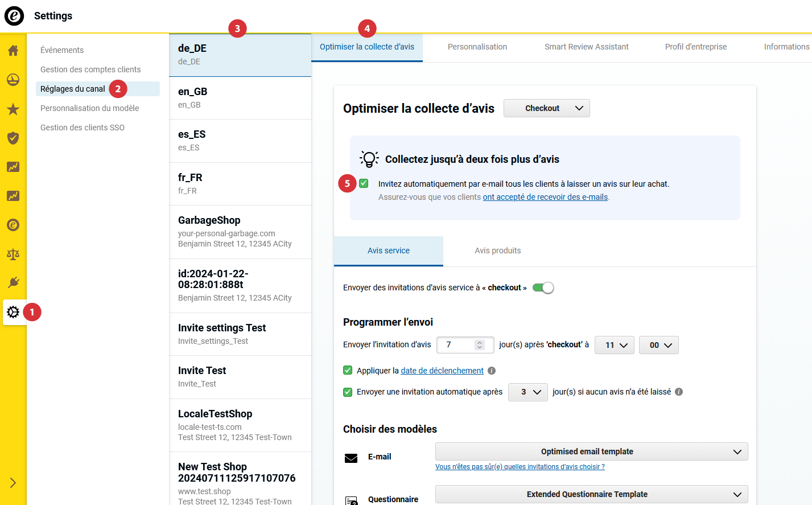812x505 pixels.
Task: Toggle the Appliquer la date de déclenchement checkbox
Action: tap(348, 371)
